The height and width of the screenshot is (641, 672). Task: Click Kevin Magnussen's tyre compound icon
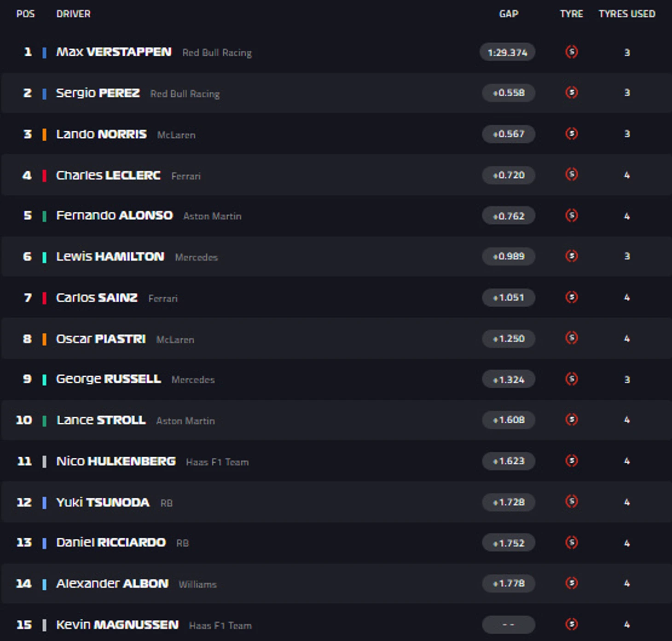[x=572, y=624]
